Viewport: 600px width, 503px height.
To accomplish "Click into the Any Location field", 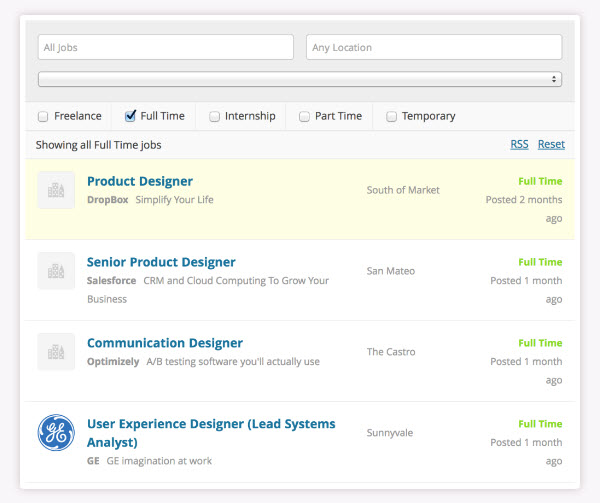I will [x=434, y=47].
